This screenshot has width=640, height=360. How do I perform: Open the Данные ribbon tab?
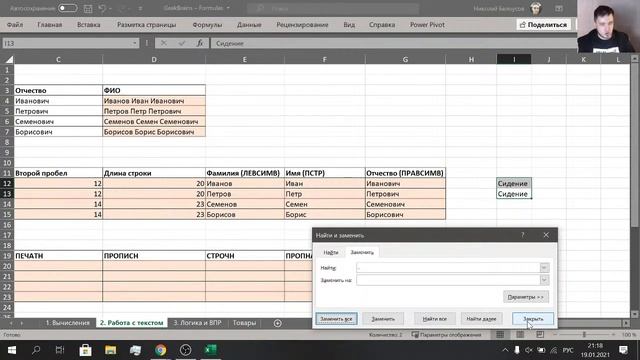click(249, 25)
